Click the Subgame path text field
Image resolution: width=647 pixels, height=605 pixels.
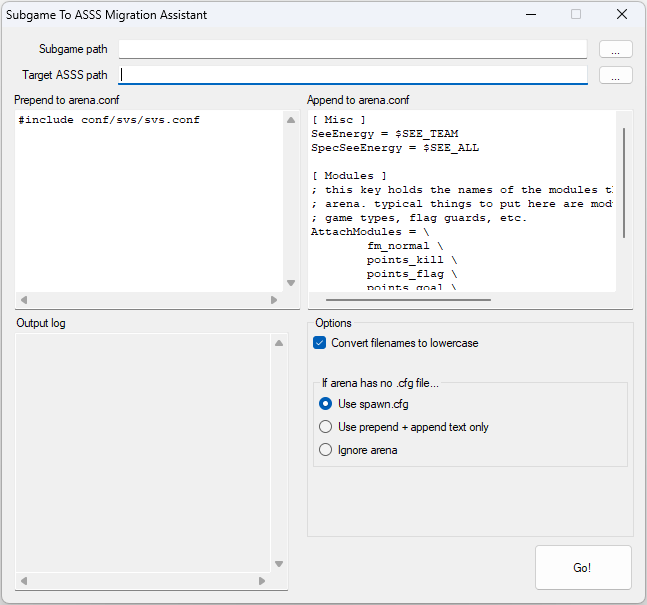point(353,49)
